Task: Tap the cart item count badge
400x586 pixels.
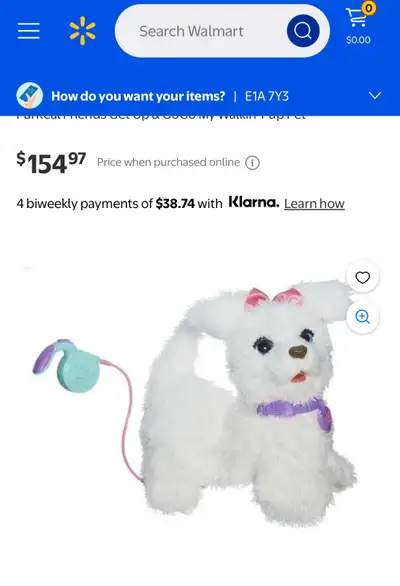Action: [369, 8]
